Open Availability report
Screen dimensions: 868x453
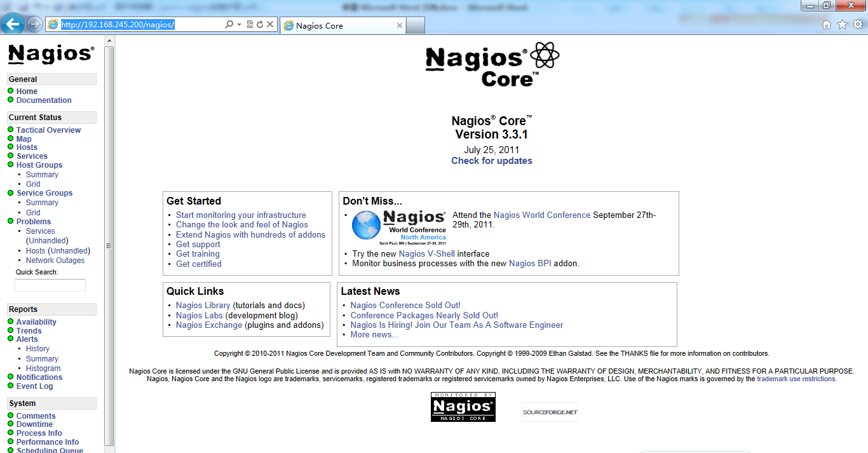36,322
